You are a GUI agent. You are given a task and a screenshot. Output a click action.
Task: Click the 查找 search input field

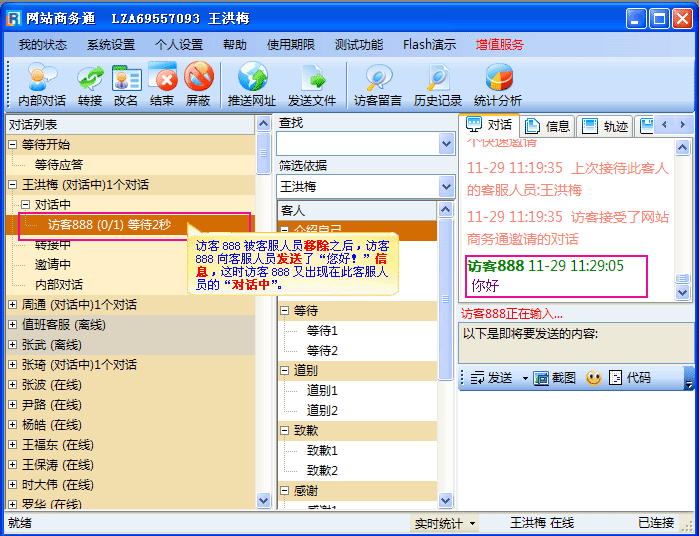pyautogui.click(x=357, y=144)
